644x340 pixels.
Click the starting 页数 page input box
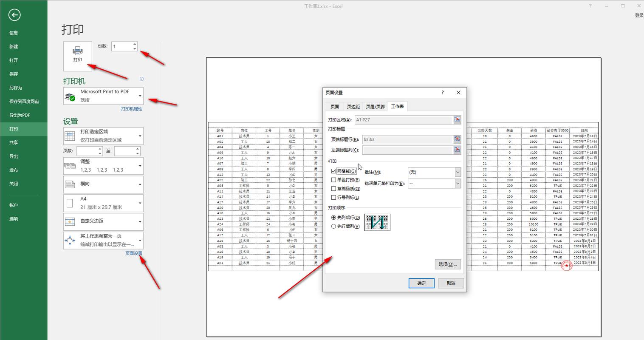pos(87,151)
